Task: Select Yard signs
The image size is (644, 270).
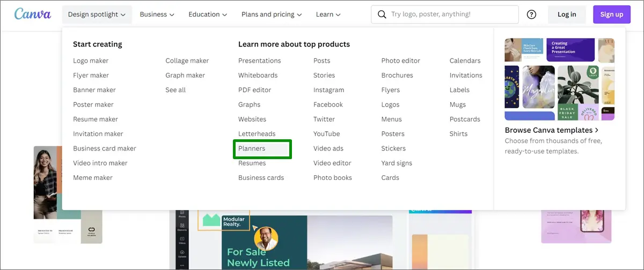Action: 397,163
